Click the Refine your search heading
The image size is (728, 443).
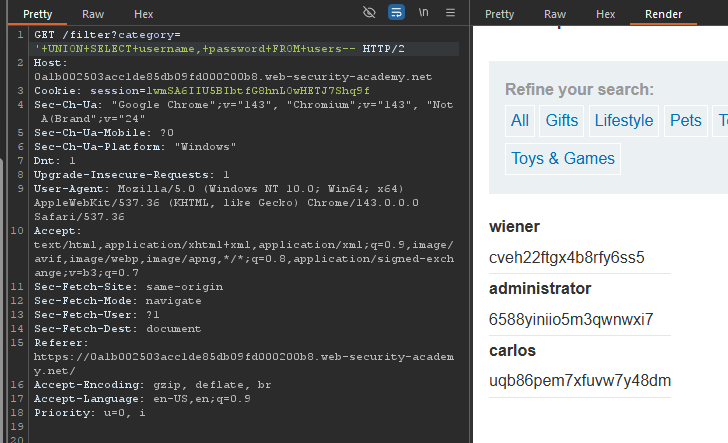coord(579,89)
